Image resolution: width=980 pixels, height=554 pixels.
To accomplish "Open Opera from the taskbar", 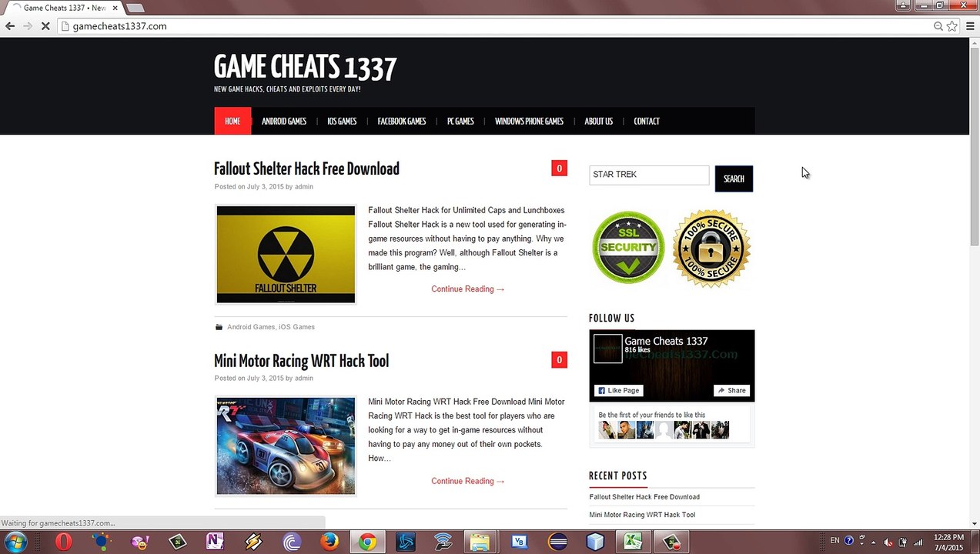I will [x=64, y=542].
